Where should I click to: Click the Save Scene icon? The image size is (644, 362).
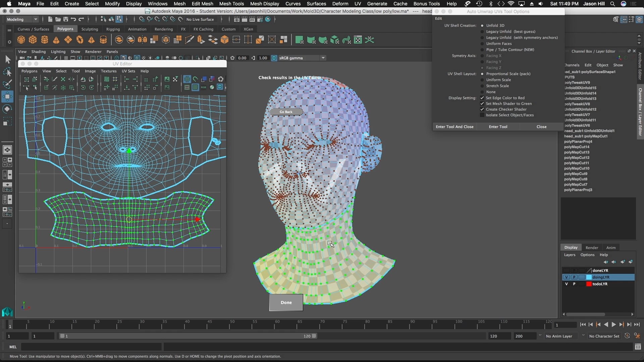tap(65, 19)
